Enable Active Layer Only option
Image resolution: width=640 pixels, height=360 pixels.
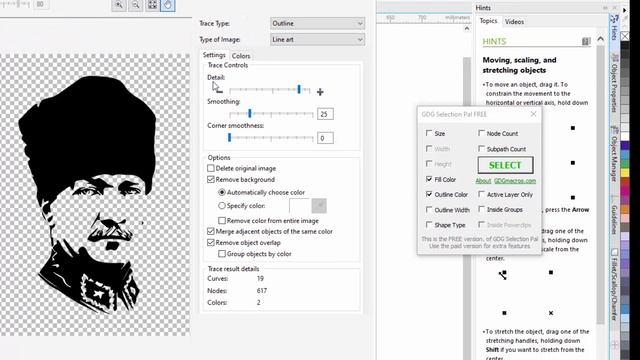[x=481, y=194]
